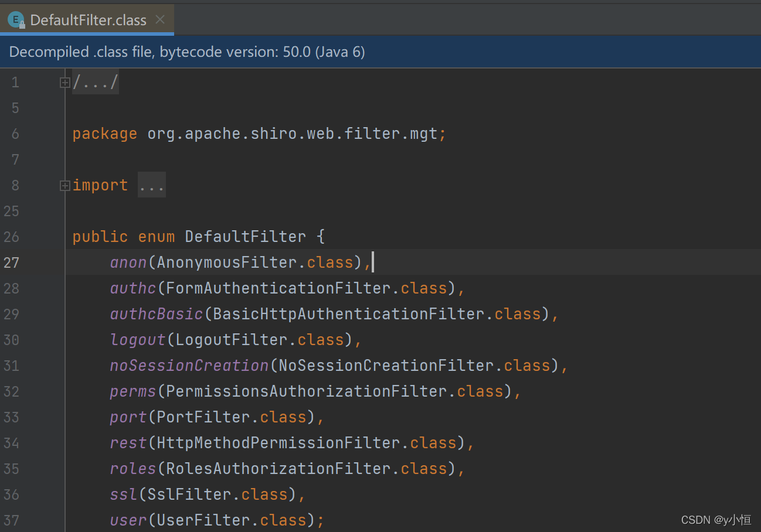The width and height of the screenshot is (761, 532).
Task: Click NoSessionCreationFilter class reference
Action: pos(386,366)
